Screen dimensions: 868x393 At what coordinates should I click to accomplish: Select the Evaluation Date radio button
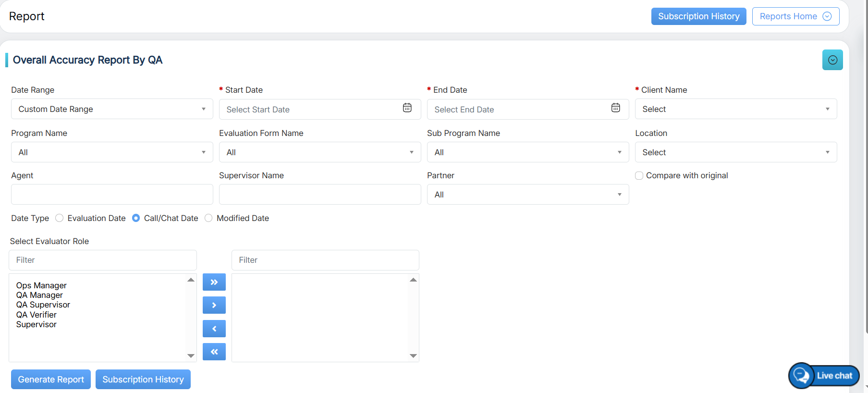coord(60,218)
